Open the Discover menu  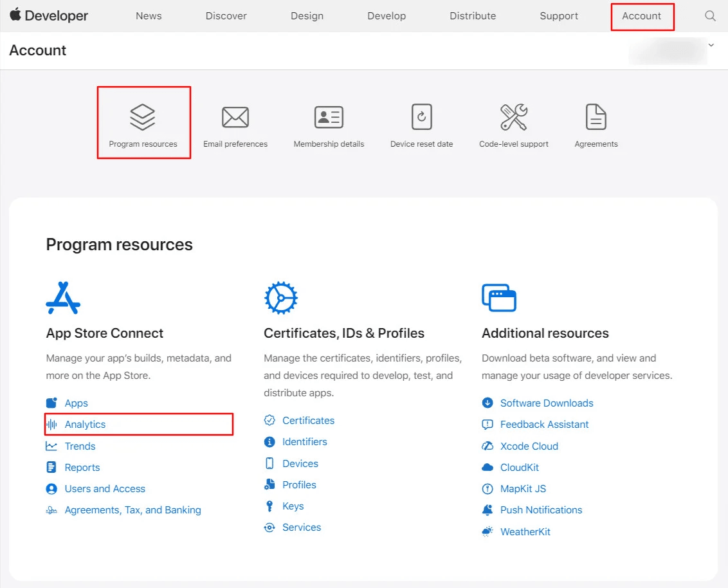click(x=226, y=16)
